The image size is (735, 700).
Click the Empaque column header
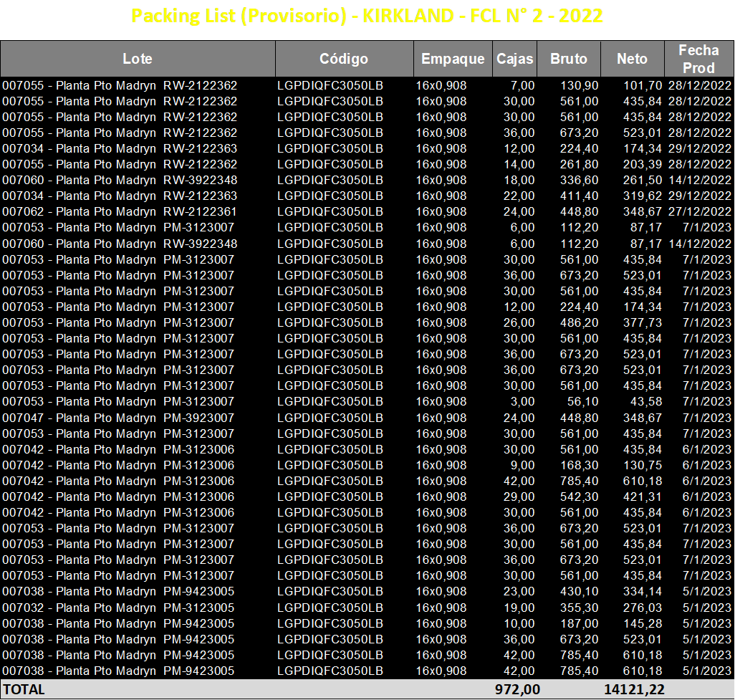point(453,59)
